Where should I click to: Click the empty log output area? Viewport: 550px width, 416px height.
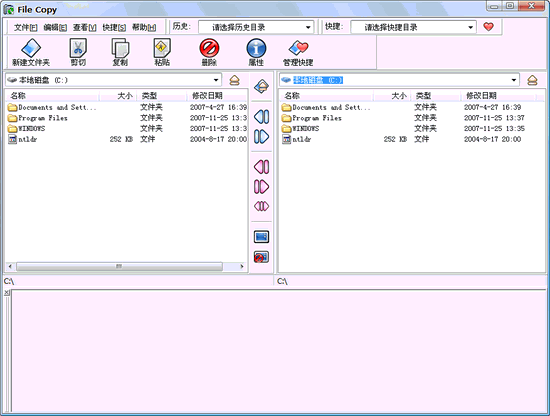click(x=279, y=351)
